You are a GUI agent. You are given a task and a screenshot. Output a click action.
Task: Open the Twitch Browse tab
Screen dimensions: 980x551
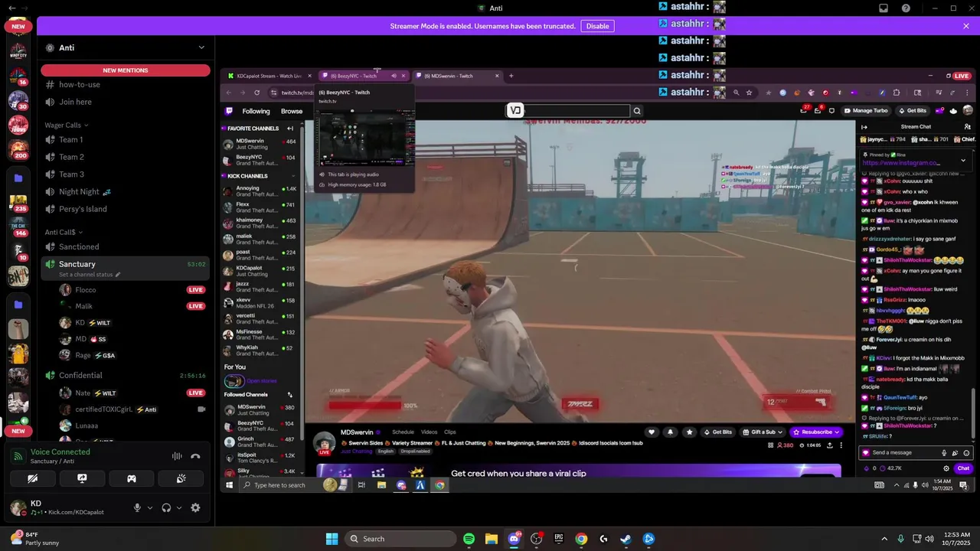(x=292, y=111)
